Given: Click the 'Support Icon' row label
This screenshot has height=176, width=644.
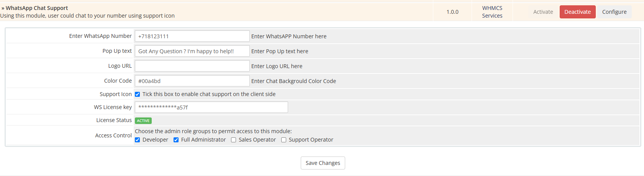Looking at the screenshot, I should (116, 94).
